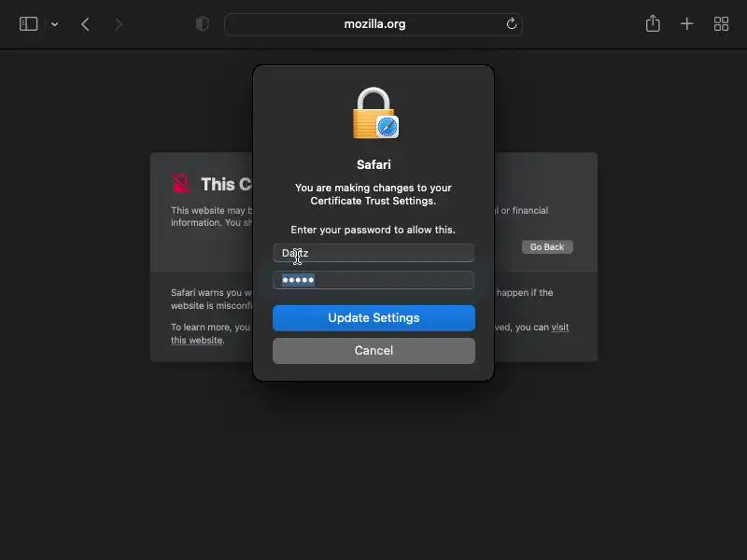Show the tab overview grid

(x=721, y=24)
